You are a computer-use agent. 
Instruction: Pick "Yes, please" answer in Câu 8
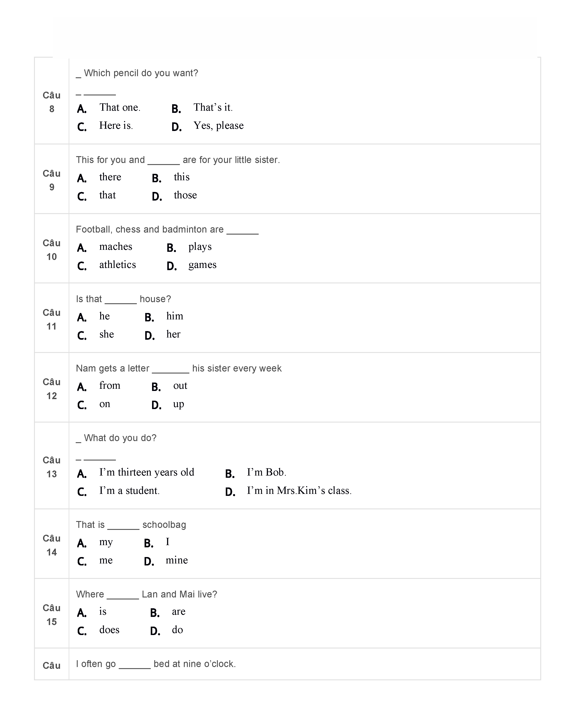218,126
